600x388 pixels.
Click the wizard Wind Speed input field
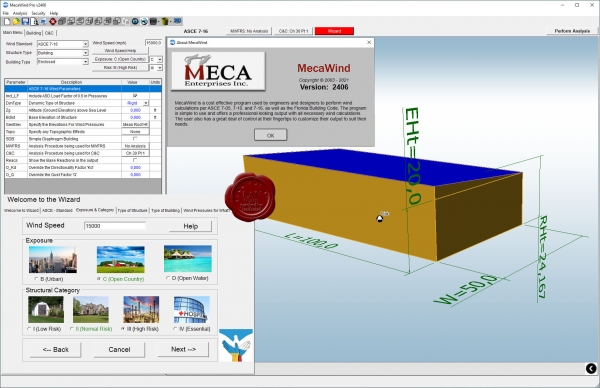pyautogui.click(x=114, y=226)
